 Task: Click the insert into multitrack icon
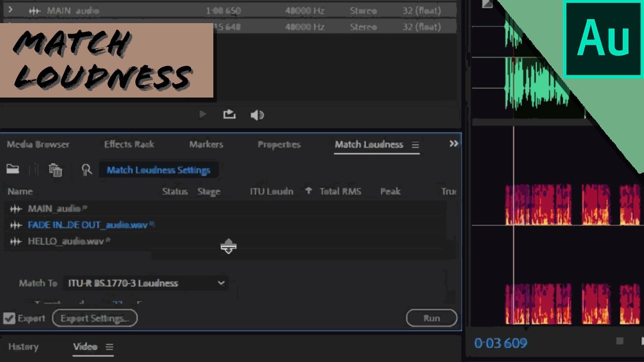229,115
